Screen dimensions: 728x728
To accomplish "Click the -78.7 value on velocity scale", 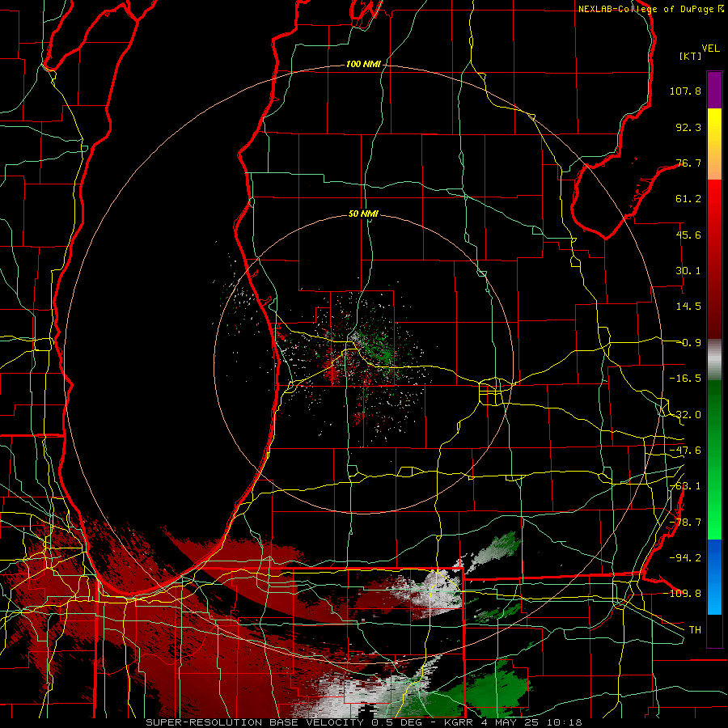I will coord(685,523).
